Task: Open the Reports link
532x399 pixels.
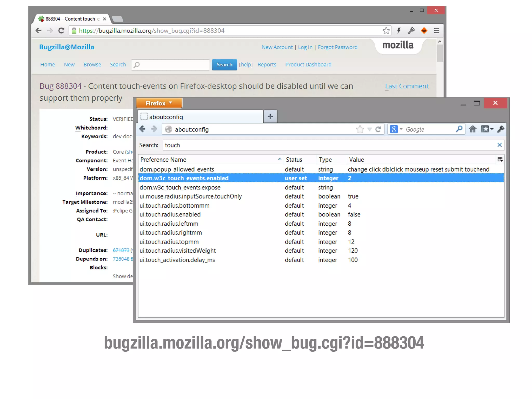Action: click(267, 64)
